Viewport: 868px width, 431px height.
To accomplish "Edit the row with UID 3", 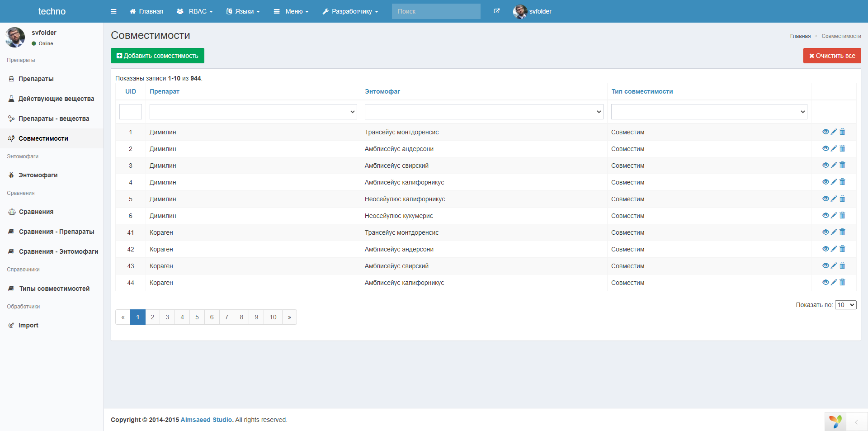I will pyautogui.click(x=834, y=165).
